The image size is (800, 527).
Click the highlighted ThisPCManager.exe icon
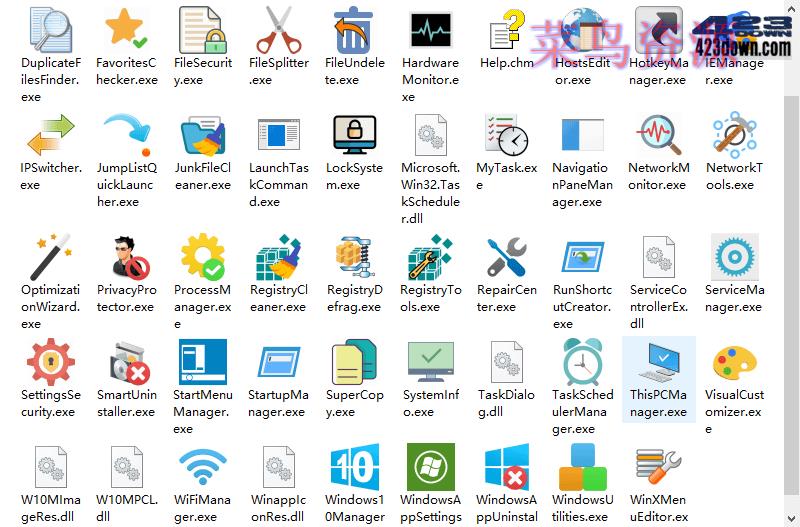pos(659,362)
